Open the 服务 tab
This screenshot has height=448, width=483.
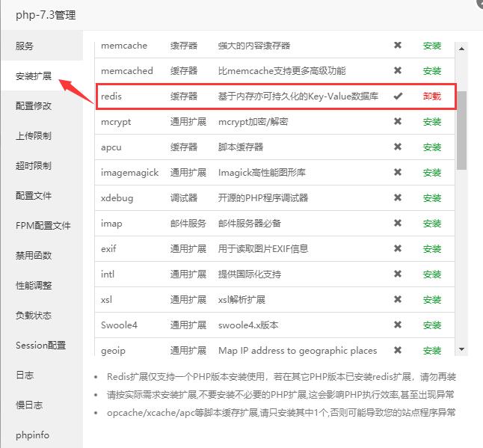coord(25,46)
